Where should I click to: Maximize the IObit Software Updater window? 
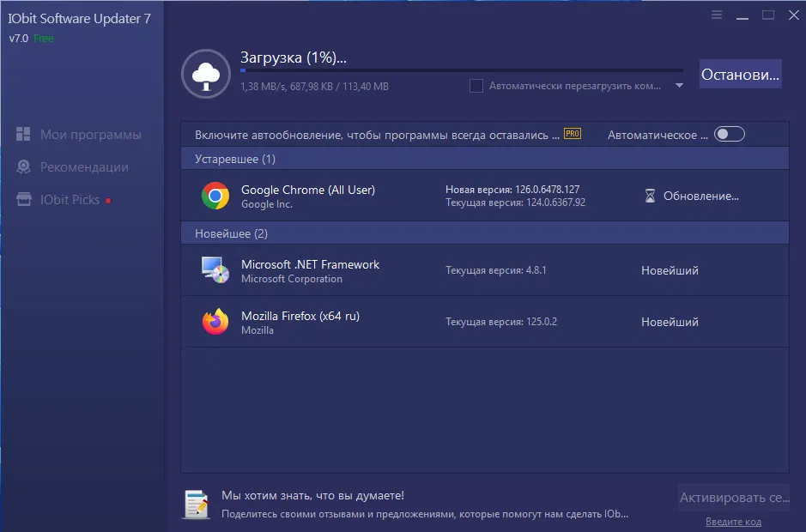click(768, 15)
